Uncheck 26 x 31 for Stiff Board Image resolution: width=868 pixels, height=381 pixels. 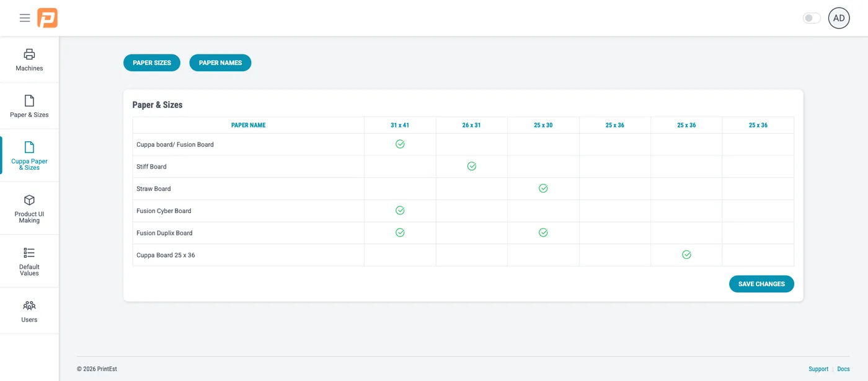click(x=472, y=166)
